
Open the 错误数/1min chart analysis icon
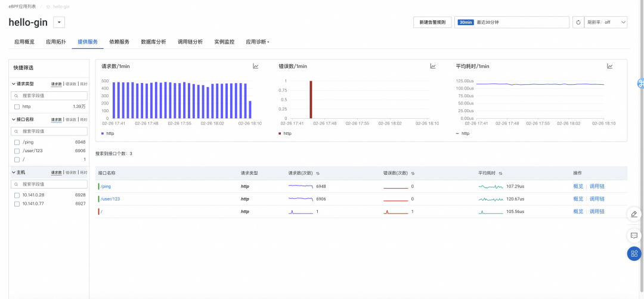pos(432,66)
